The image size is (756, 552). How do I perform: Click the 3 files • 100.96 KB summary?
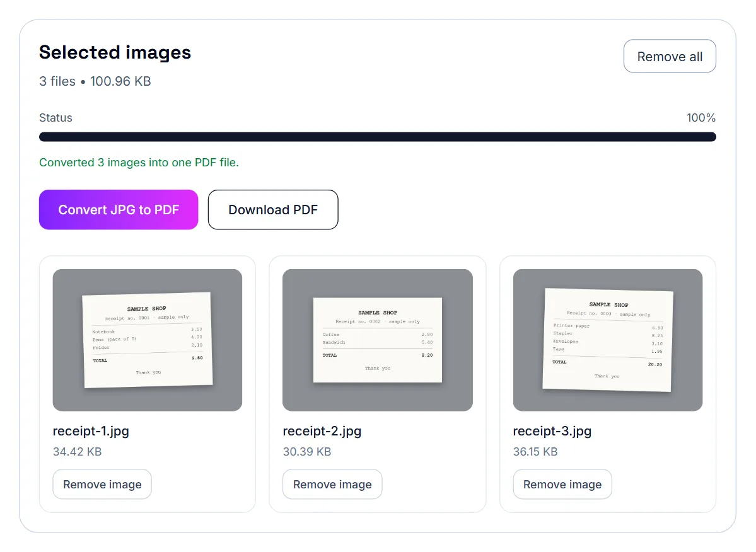coord(95,81)
